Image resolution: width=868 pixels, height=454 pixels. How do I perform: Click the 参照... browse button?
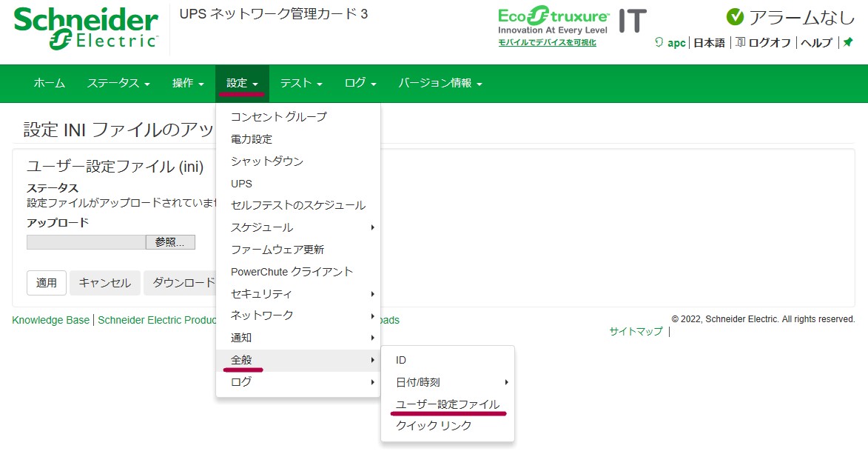click(170, 242)
